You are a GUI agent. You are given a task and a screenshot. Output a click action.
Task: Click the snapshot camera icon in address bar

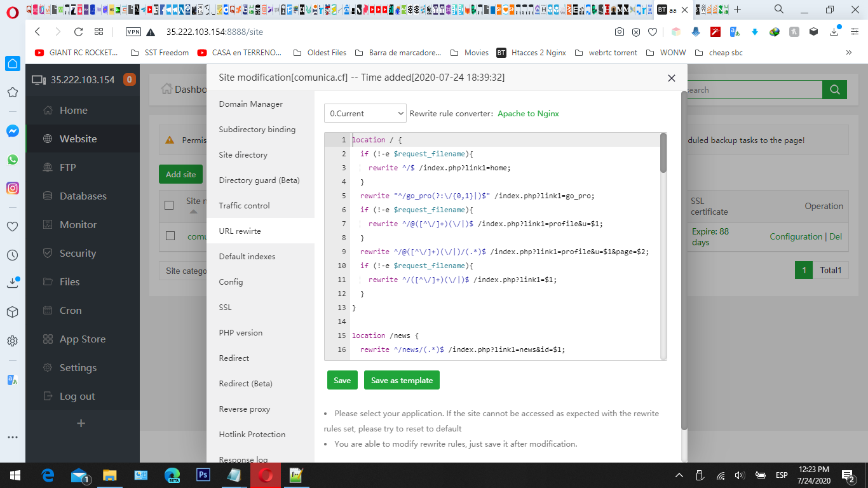pos(619,32)
